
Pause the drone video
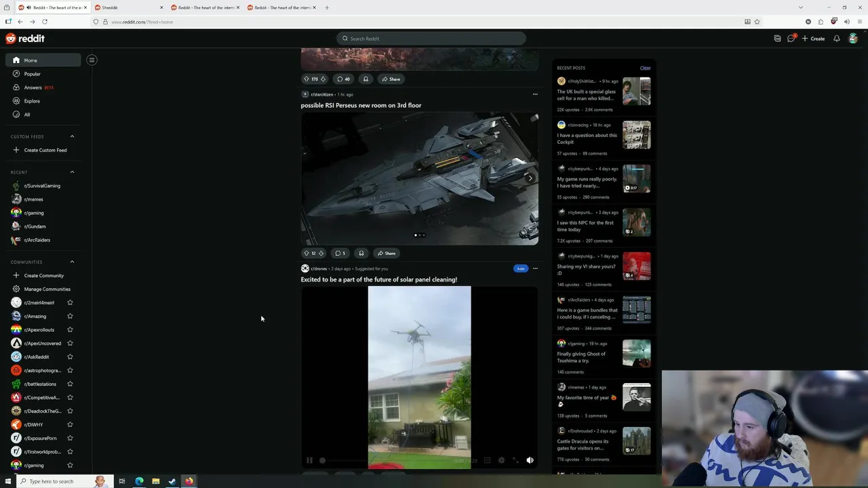pyautogui.click(x=309, y=460)
